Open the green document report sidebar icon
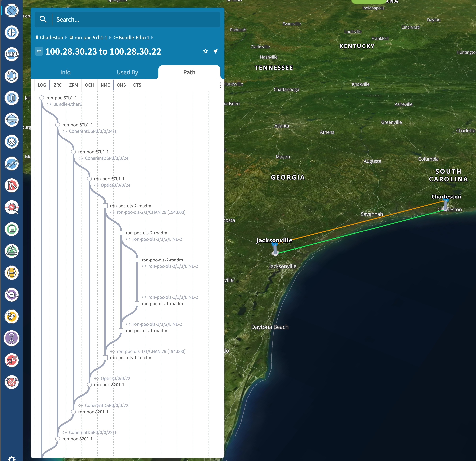Screen dimensions: 476x461 coord(12,229)
